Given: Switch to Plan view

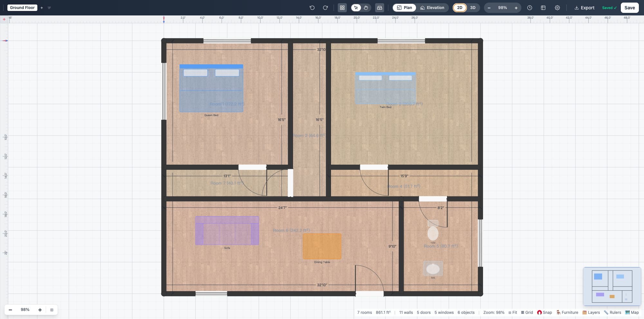Looking at the screenshot, I should click(404, 8).
